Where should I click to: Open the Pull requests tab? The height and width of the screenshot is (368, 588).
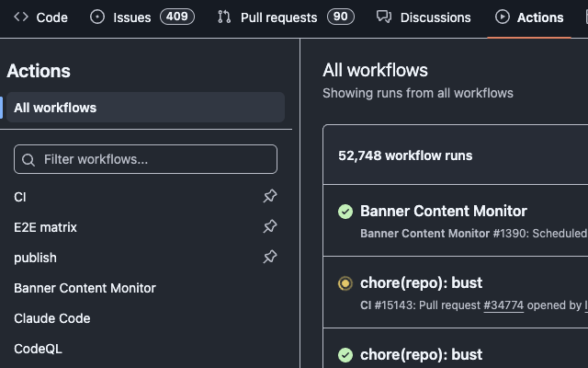tap(286, 17)
